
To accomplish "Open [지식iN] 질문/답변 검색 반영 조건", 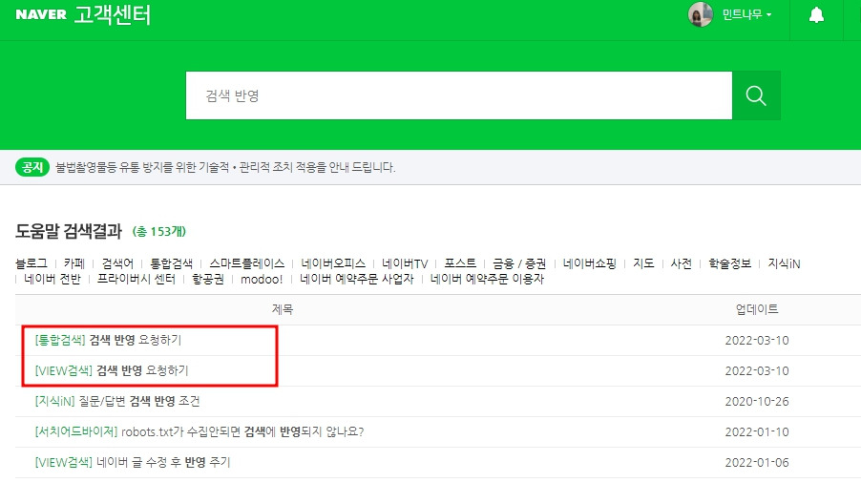I will pos(117,401).
